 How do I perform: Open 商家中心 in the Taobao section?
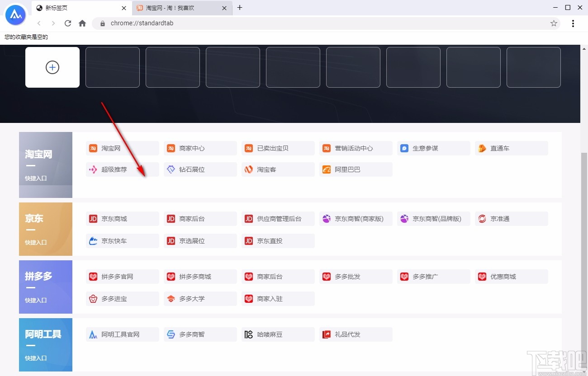click(x=200, y=148)
